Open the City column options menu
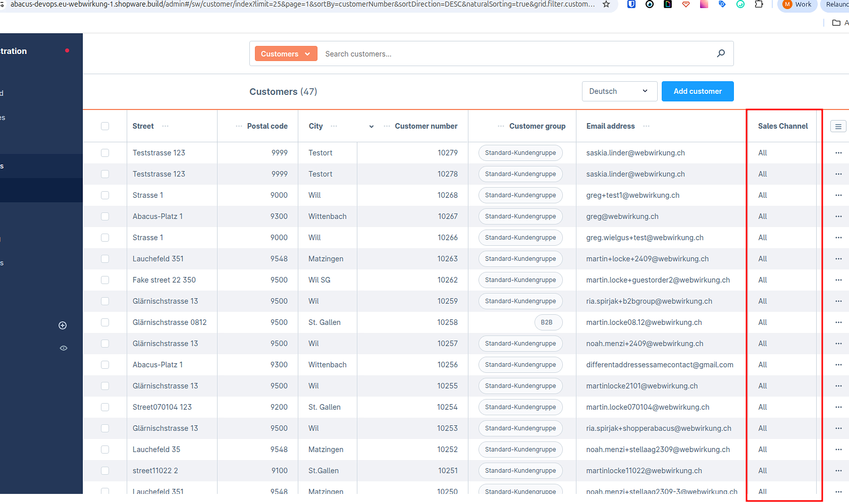 pyautogui.click(x=334, y=126)
